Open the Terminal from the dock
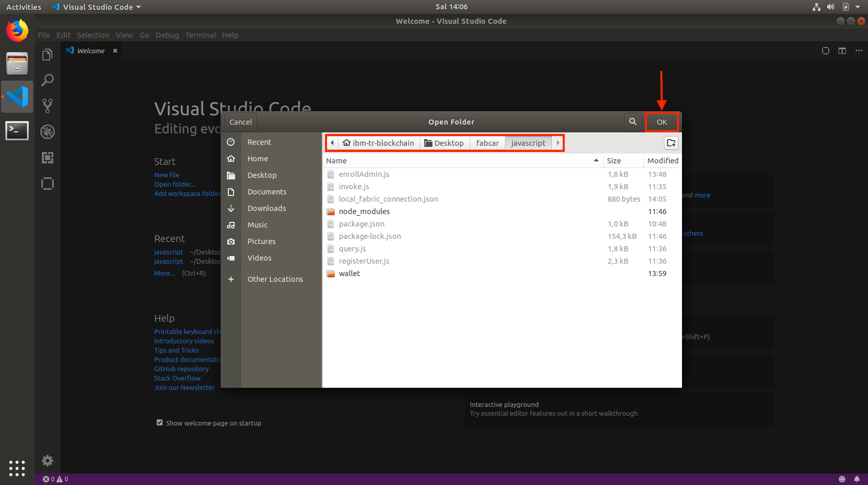This screenshot has width=868, height=485. click(x=17, y=130)
